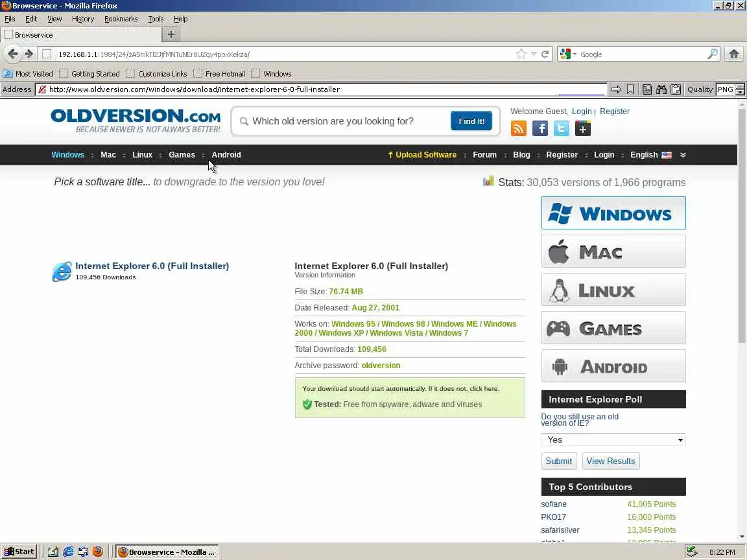
Task: Click the Firefox back arrow button
Action: tap(13, 54)
